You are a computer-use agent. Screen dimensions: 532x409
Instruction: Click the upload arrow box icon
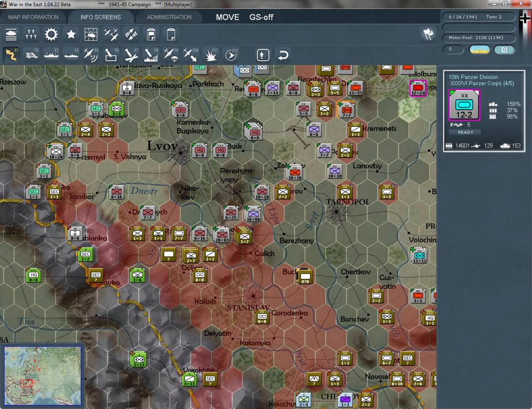pyautogui.click(x=263, y=55)
